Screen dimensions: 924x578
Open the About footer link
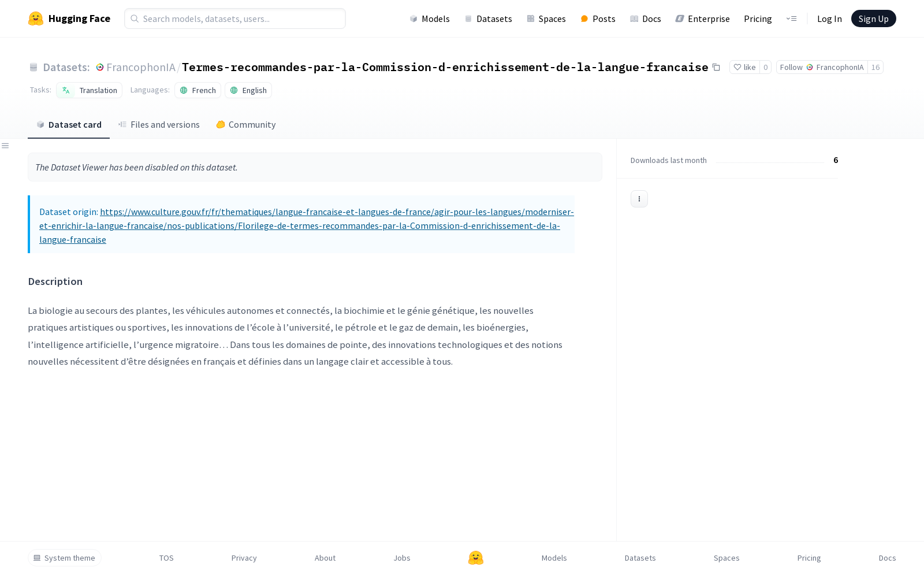coord(325,558)
